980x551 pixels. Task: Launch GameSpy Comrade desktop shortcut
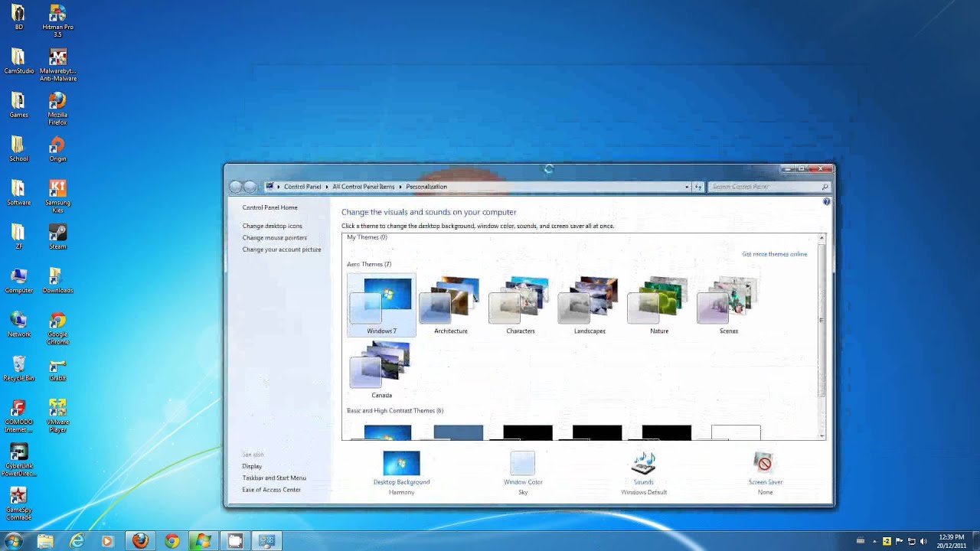click(x=18, y=504)
